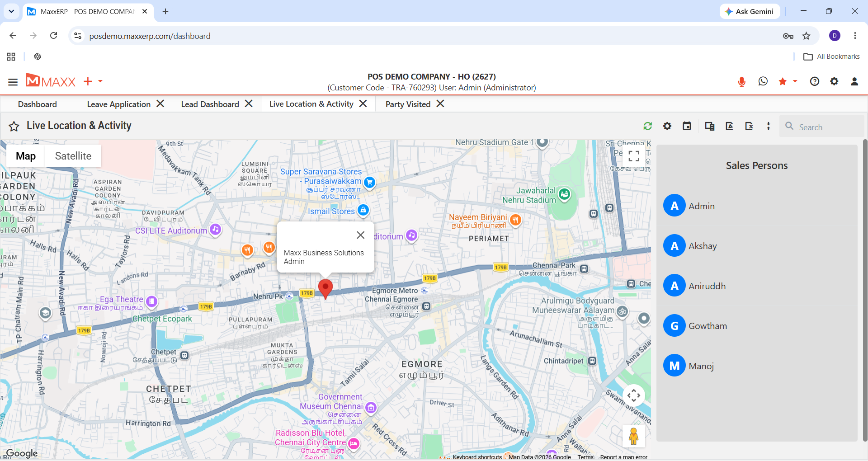Close the Maxx Business Solutions info popup
The width and height of the screenshot is (868, 461).
pos(360,235)
